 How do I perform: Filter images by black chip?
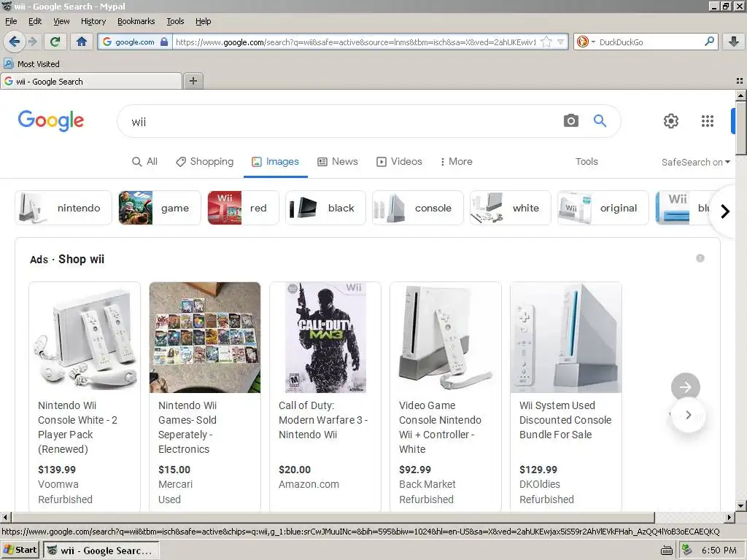(325, 208)
